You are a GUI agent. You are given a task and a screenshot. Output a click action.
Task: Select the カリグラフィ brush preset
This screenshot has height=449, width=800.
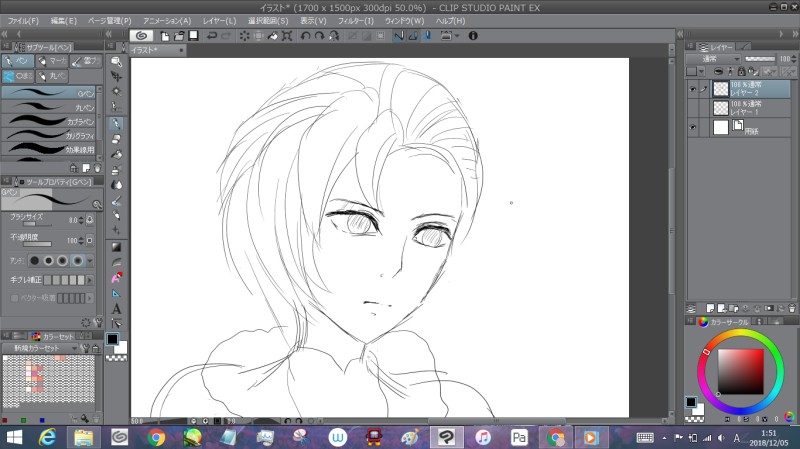[49, 135]
